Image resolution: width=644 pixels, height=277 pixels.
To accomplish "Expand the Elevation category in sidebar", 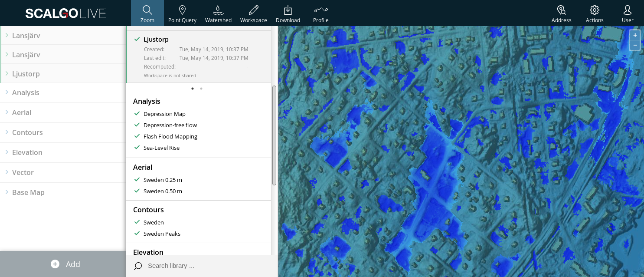I will coord(63,152).
